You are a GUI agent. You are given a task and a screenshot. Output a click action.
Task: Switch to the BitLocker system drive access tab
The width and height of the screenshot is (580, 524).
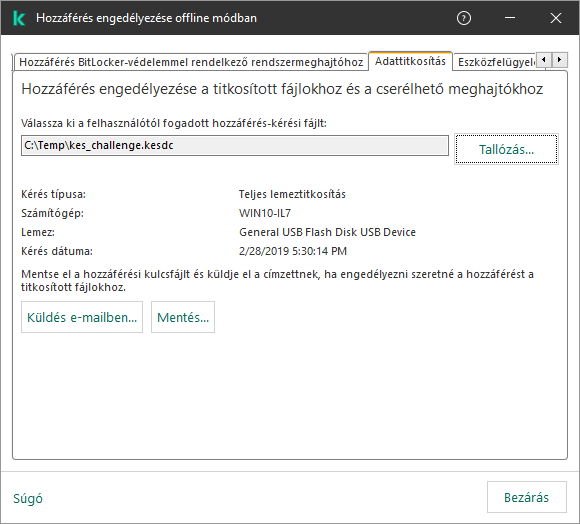[x=191, y=62]
